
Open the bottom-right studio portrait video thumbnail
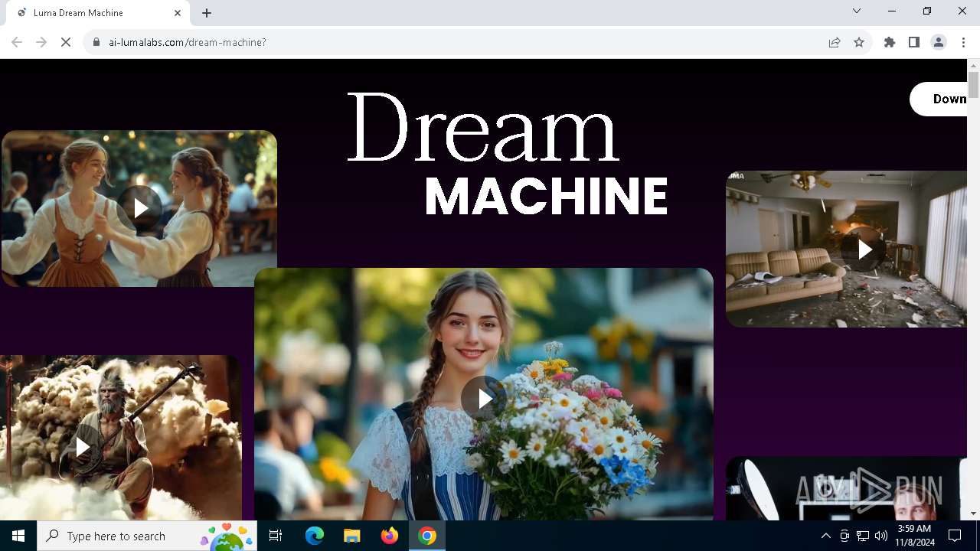pos(847,488)
